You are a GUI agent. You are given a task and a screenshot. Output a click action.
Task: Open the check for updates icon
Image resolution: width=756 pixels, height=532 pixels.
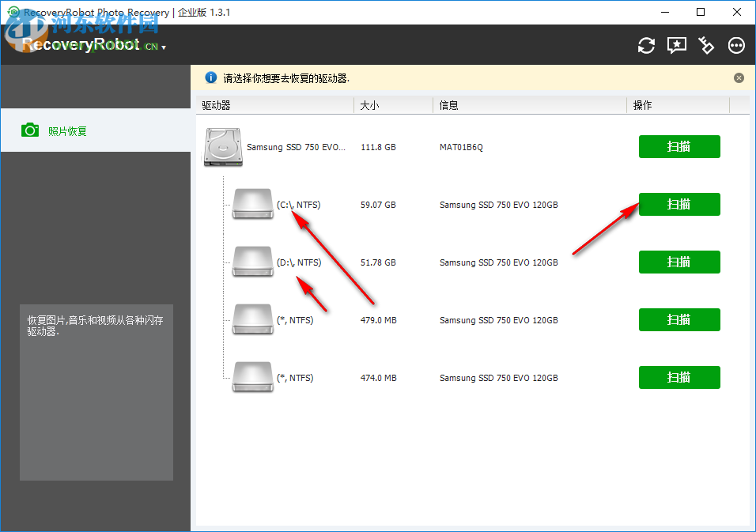click(646, 46)
